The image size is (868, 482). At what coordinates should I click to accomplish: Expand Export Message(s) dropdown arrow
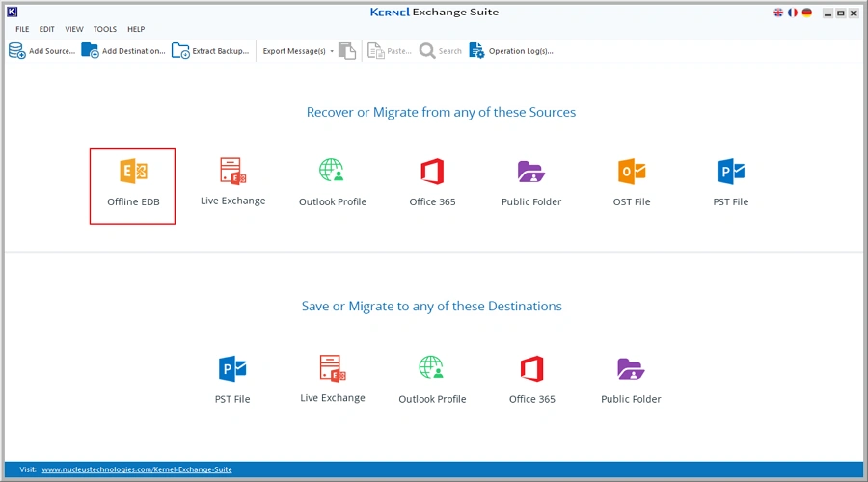point(332,51)
